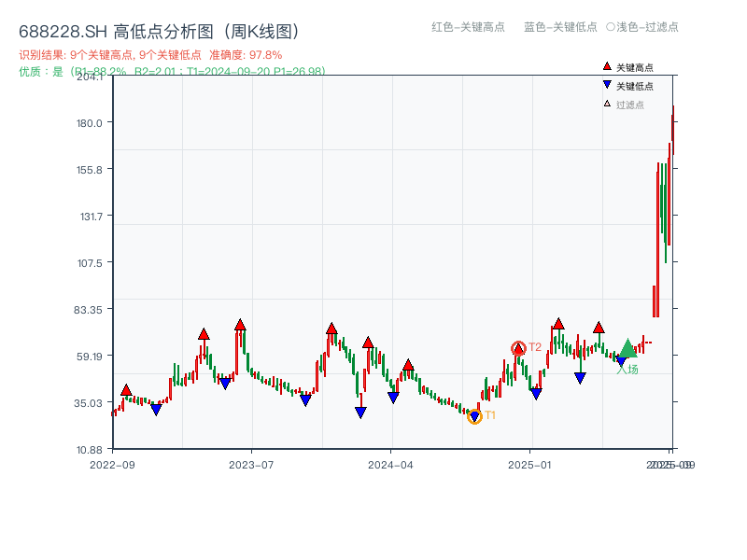Click the 2025-01 x-axis label
Image resolution: width=747 pixels, height=560 pixels.
(x=529, y=465)
